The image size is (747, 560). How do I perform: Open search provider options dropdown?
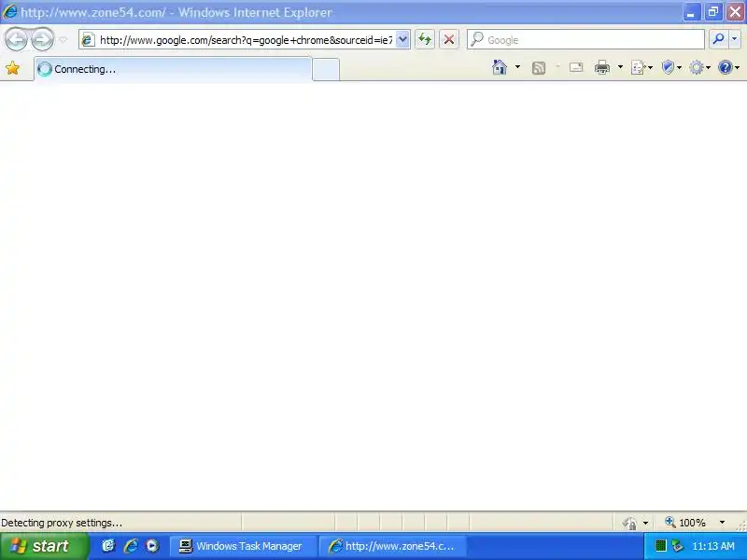point(735,39)
